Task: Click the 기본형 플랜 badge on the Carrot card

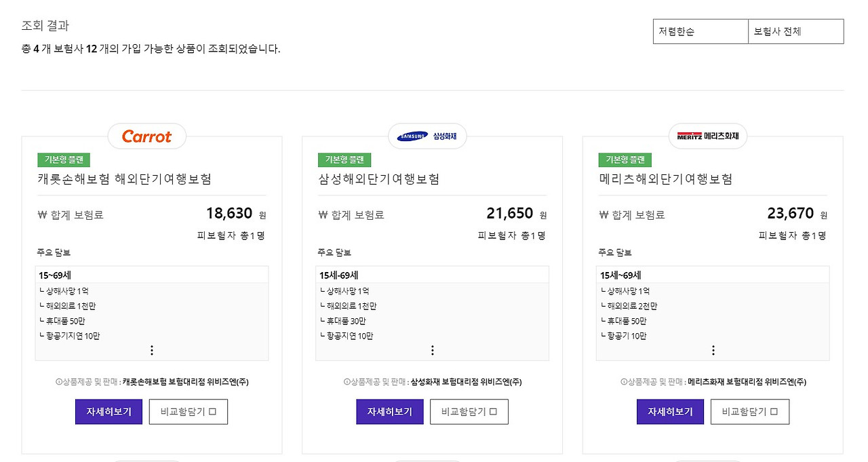Action: coord(64,160)
